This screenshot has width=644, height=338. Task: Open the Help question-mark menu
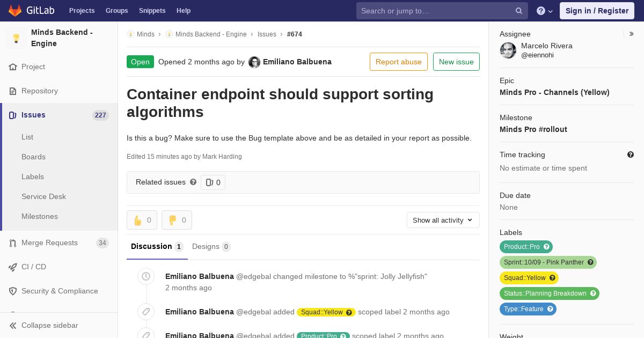(x=545, y=11)
